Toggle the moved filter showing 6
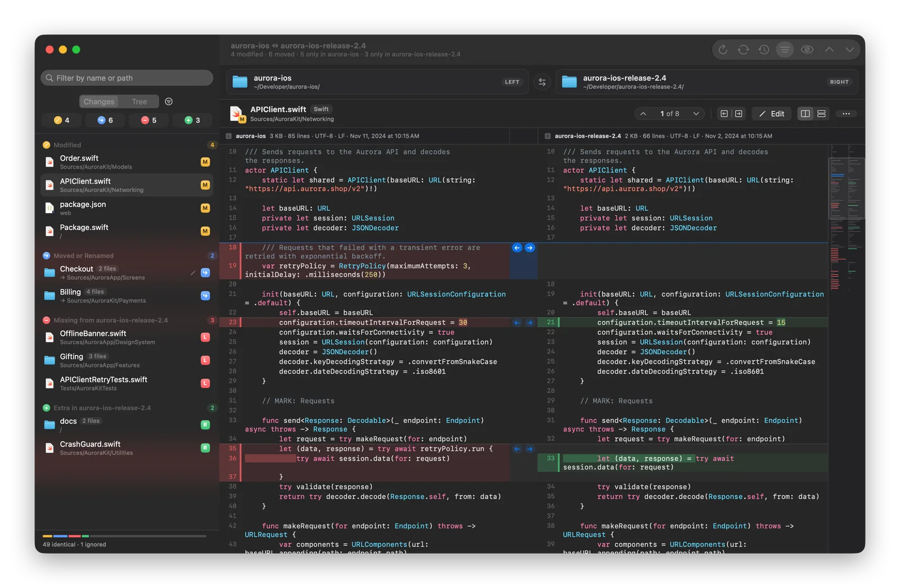 [x=105, y=120]
